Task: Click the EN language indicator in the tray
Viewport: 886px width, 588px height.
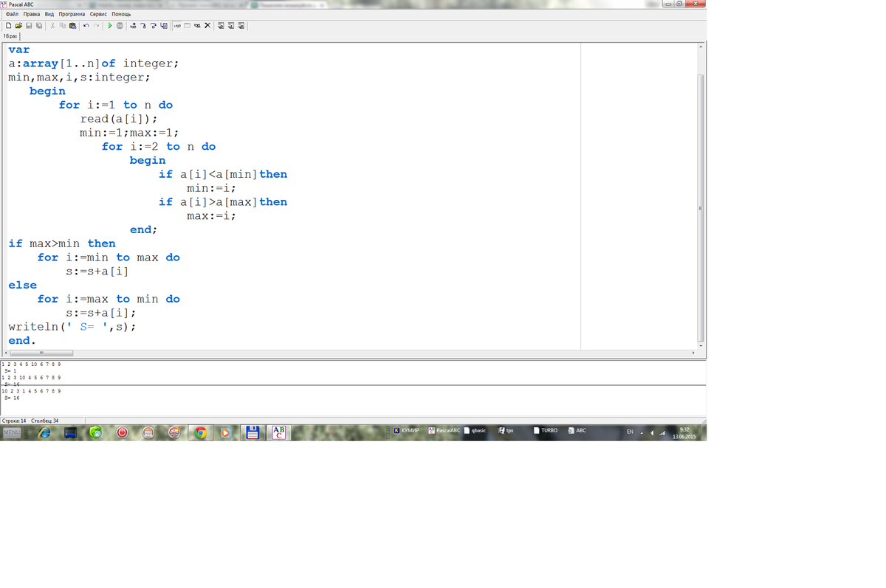Action: [630, 431]
